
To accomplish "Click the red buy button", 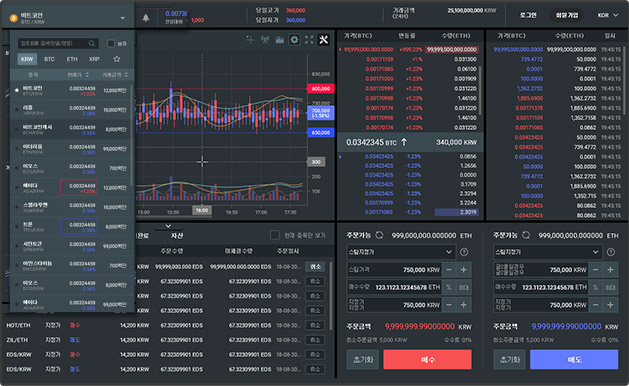I will pyautogui.click(x=427, y=360).
